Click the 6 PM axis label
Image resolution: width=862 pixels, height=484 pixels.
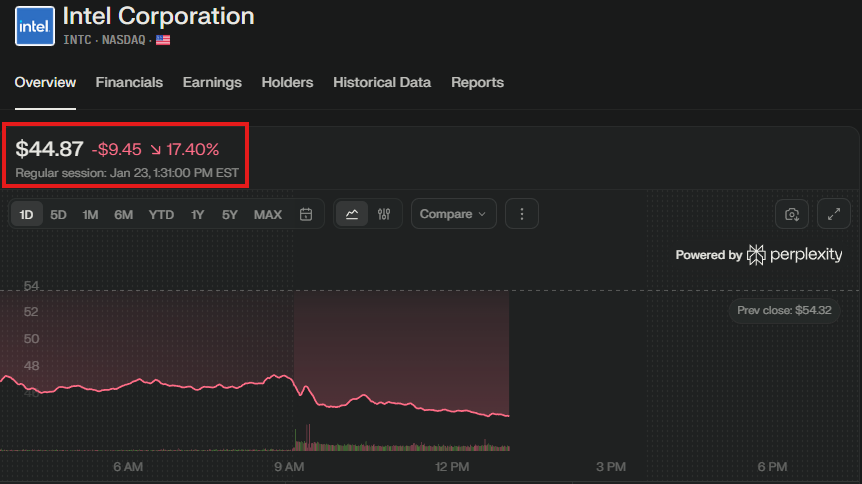click(x=772, y=467)
